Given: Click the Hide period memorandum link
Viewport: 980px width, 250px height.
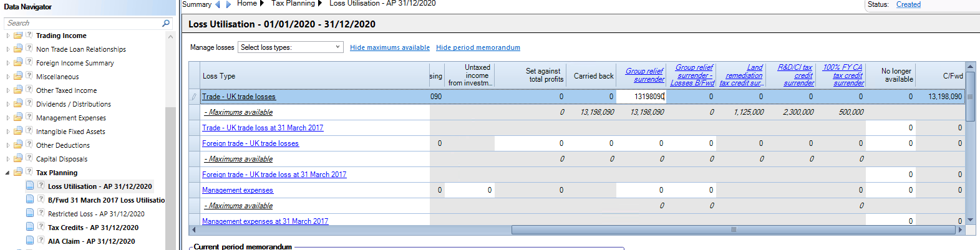Looking at the screenshot, I should [x=478, y=47].
